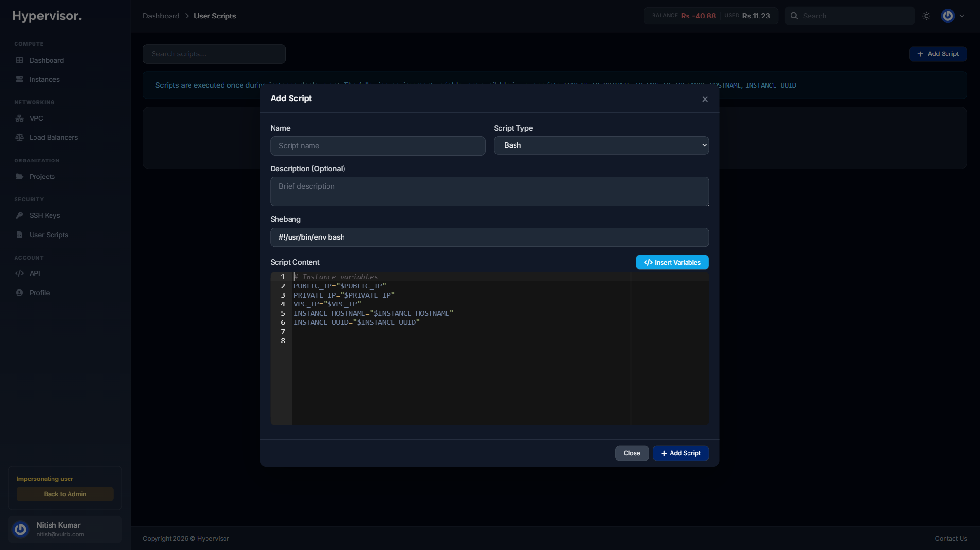Submit the new script with Add Script
This screenshot has width=980, height=550.
tap(681, 453)
